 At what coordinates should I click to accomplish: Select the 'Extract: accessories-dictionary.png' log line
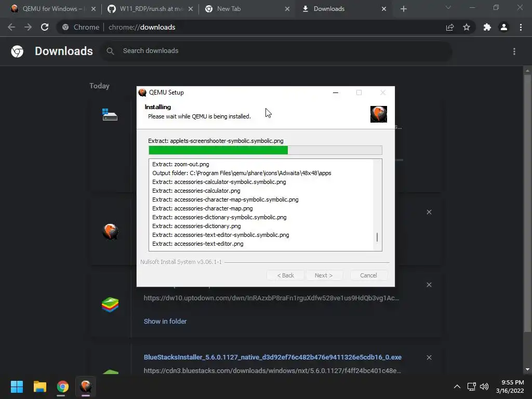tap(196, 226)
